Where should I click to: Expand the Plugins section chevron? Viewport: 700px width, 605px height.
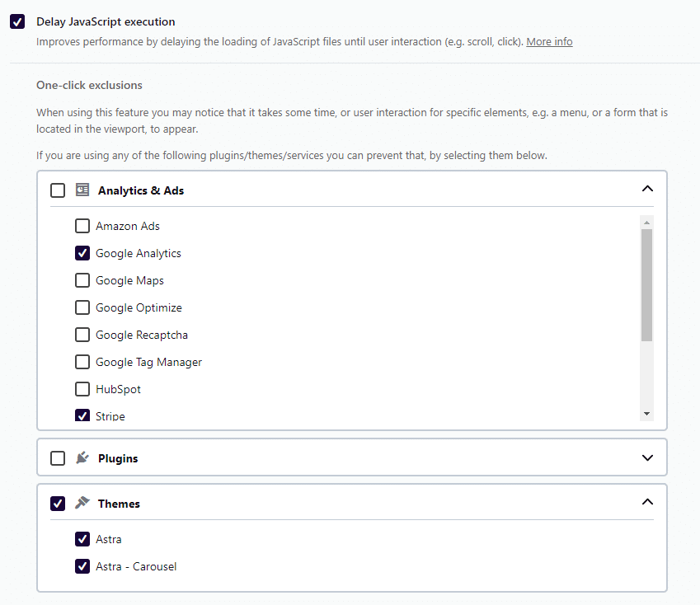pyautogui.click(x=647, y=458)
